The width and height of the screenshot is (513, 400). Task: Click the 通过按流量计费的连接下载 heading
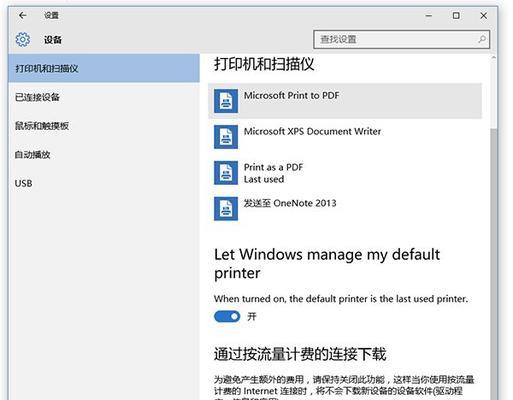point(300,354)
